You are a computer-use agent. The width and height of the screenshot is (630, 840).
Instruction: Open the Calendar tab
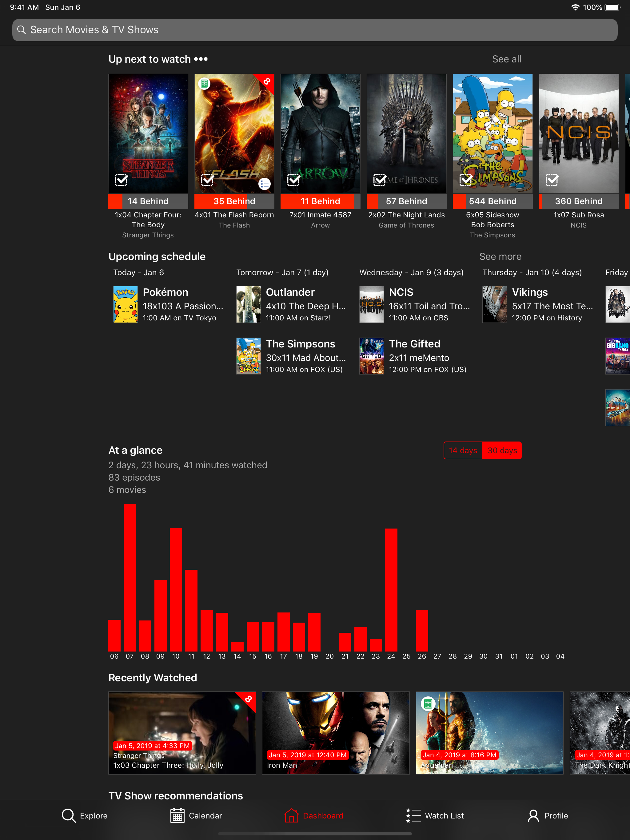[196, 815]
